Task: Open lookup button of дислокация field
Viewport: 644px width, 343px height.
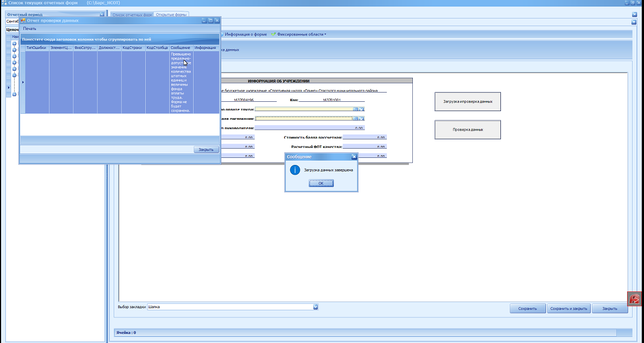Action: click(356, 119)
